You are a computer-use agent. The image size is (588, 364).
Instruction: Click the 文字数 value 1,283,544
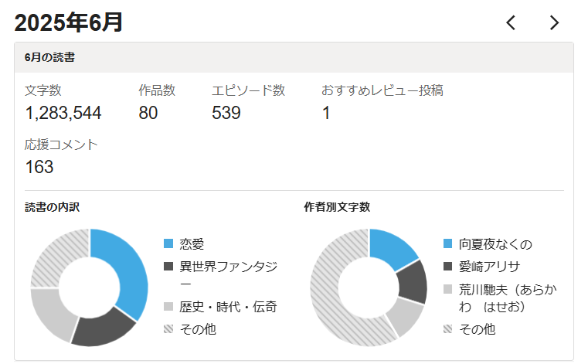(x=63, y=114)
